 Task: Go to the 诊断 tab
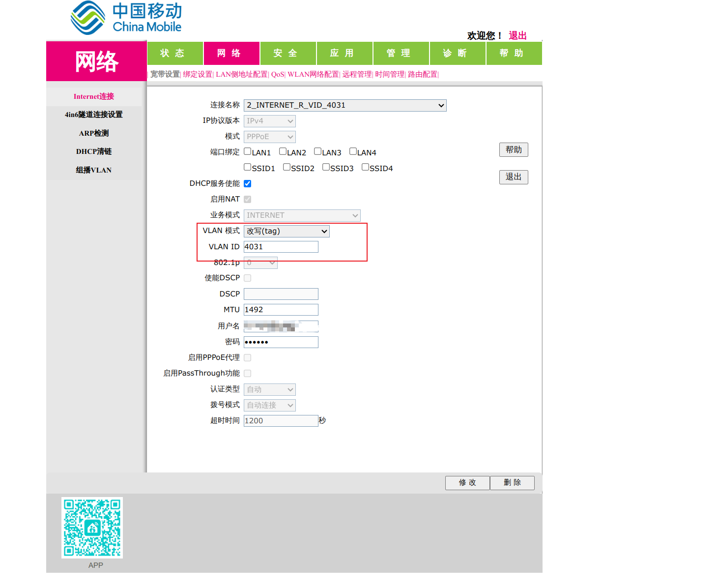click(458, 53)
